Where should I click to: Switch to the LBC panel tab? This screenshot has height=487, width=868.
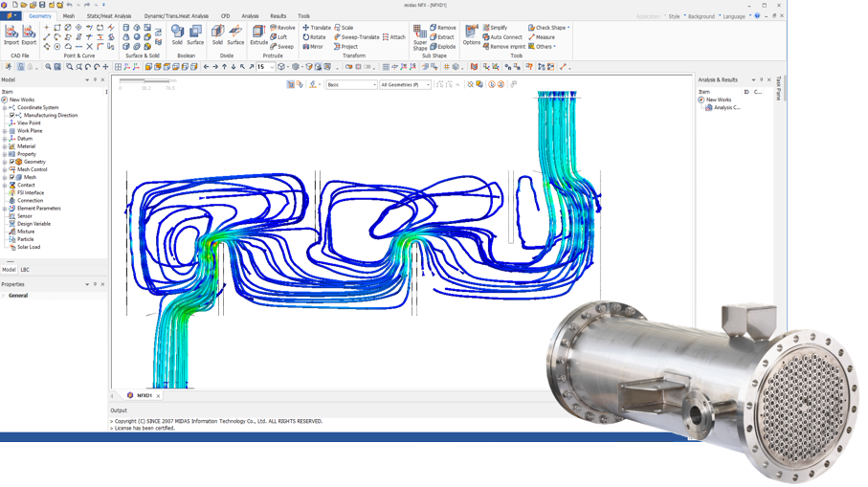pos(25,270)
